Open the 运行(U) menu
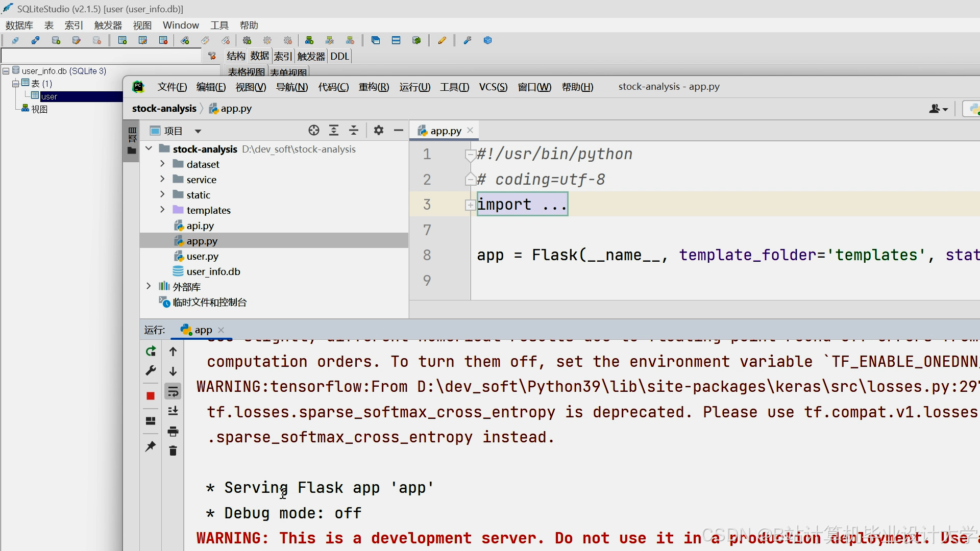Screen dimensions: 980x551 tap(414, 87)
